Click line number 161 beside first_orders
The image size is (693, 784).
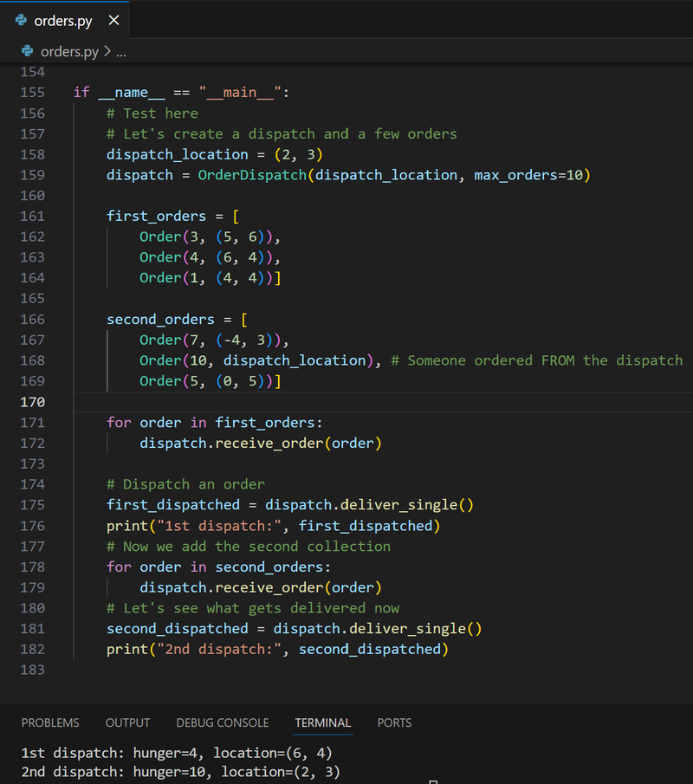coord(31,217)
